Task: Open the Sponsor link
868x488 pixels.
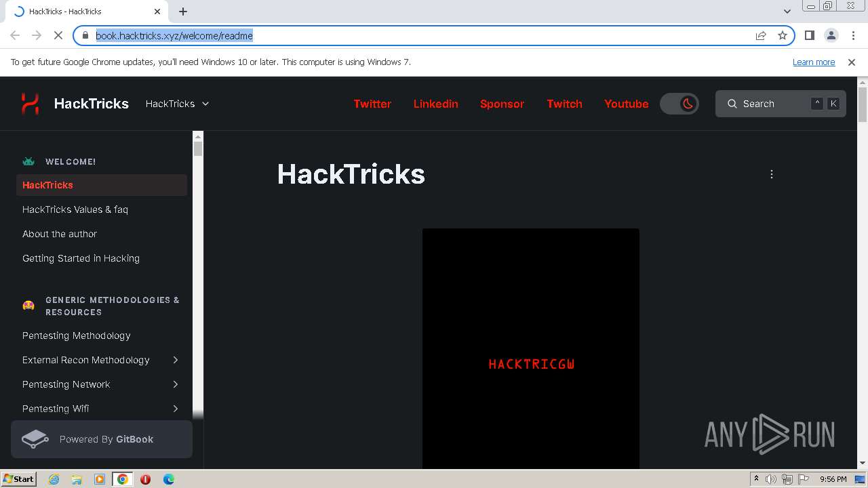Action: pyautogui.click(x=502, y=104)
